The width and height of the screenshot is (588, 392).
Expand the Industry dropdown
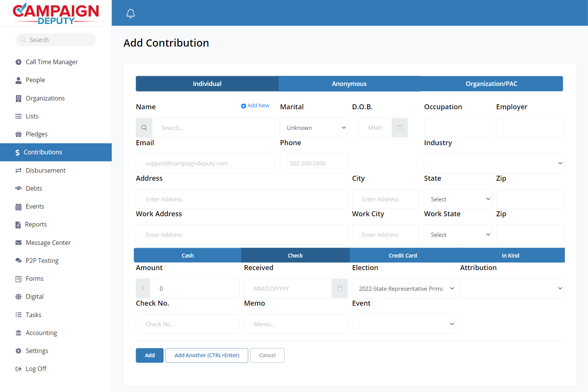(494, 163)
